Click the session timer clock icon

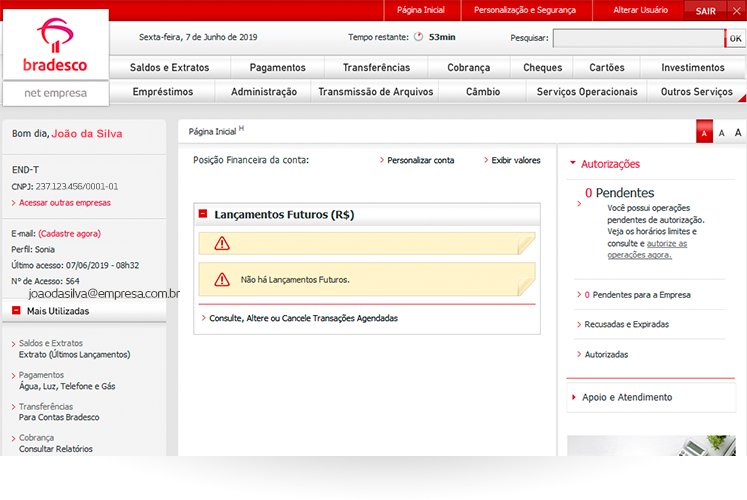pyautogui.click(x=419, y=37)
